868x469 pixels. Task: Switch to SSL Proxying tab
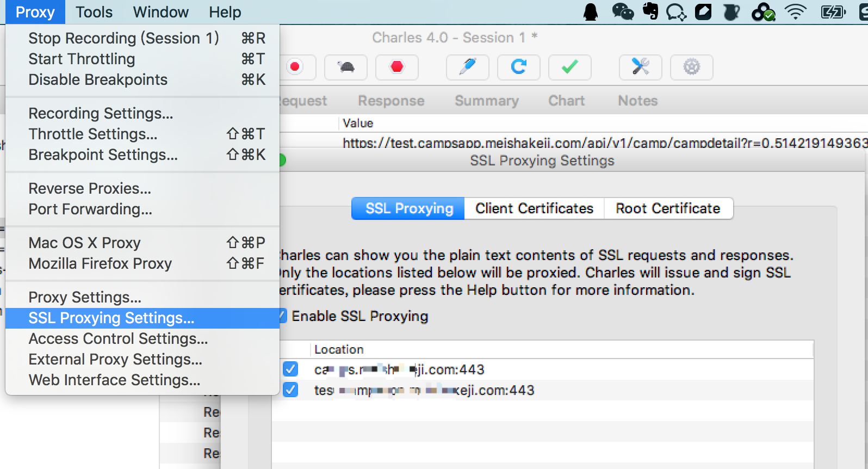tap(408, 208)
